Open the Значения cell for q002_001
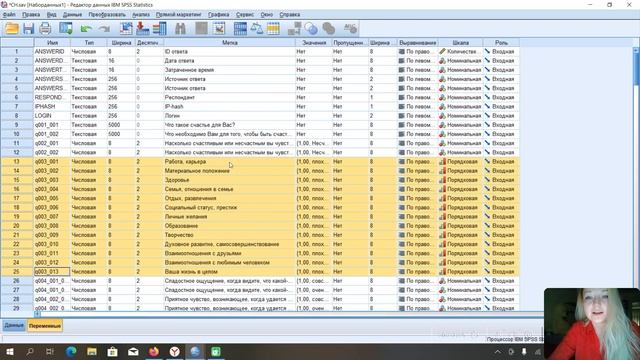This screenshot has height=360, width=640. pos(314,143)
